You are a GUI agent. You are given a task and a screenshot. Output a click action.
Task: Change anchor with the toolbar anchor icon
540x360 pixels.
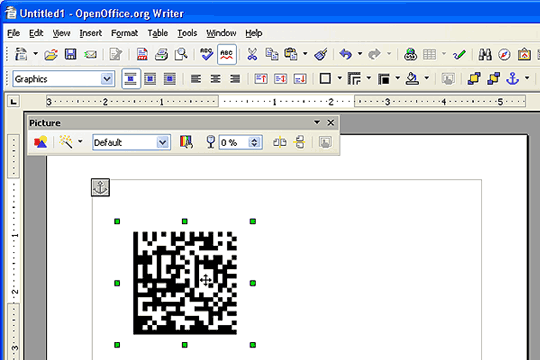click(513, 79)
